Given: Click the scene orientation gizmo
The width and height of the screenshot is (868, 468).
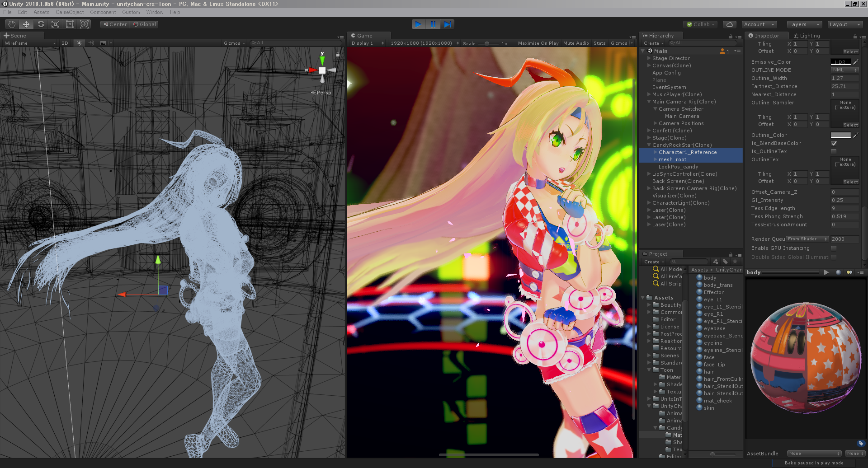Looking at the screenshot, I should (322, 70).
